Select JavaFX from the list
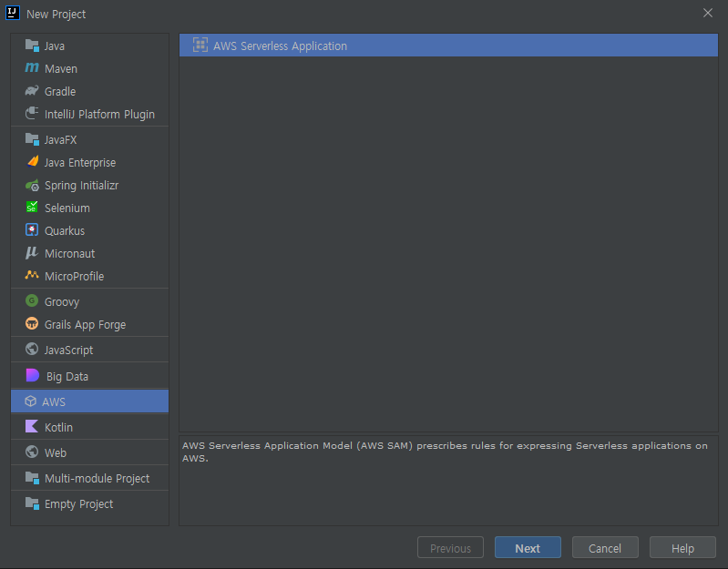Viewport: 728px width, 569px height. pos(60,139)
